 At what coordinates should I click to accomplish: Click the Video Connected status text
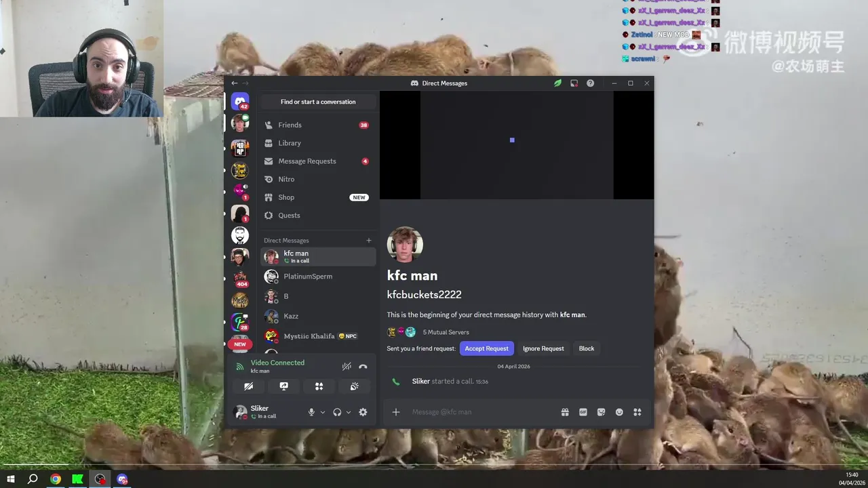tap(277, 363)
